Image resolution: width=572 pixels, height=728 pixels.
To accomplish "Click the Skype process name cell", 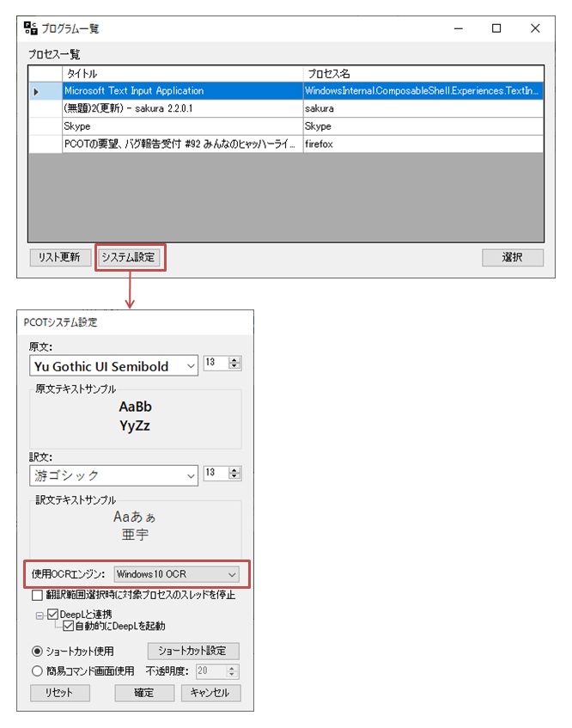I will (423, 126).
